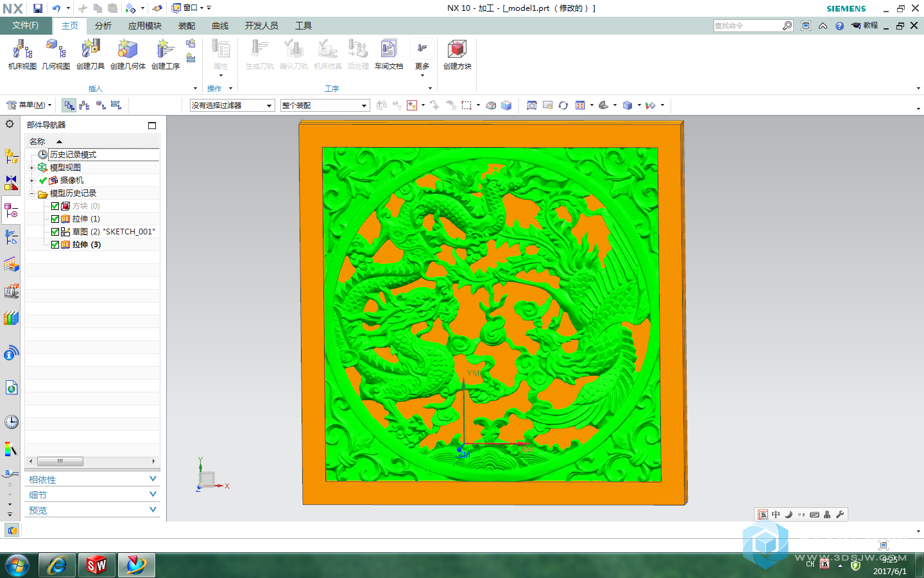The height and width of the screenshot is (578, 924).
Task: Open SolidWorks from the taskbar
Action: (97, 565)
